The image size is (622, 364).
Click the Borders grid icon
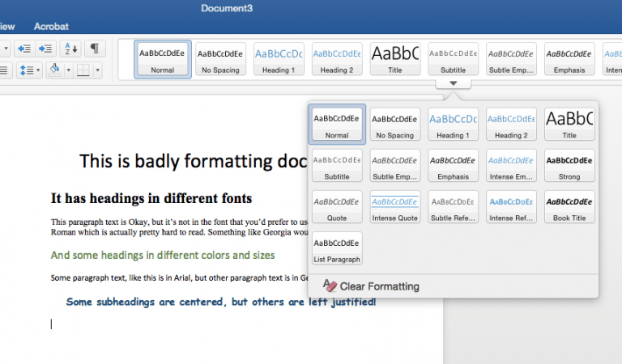point(83,70)
